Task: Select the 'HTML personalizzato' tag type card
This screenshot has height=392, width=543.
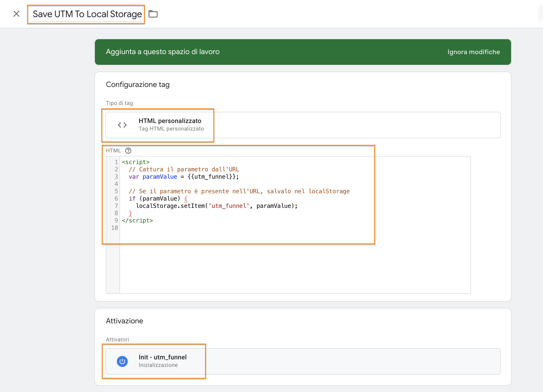Action: pyautogui.click(x=303, y=125)
